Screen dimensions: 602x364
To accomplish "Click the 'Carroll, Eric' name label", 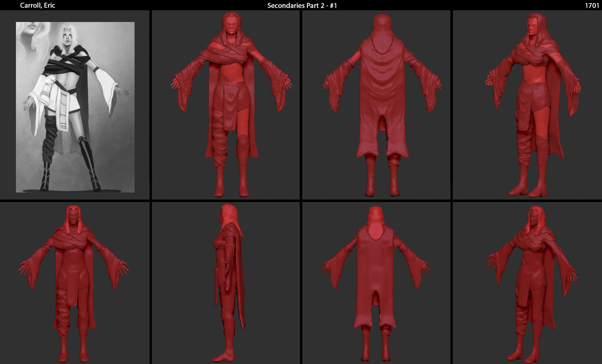I will pos(37,5).
